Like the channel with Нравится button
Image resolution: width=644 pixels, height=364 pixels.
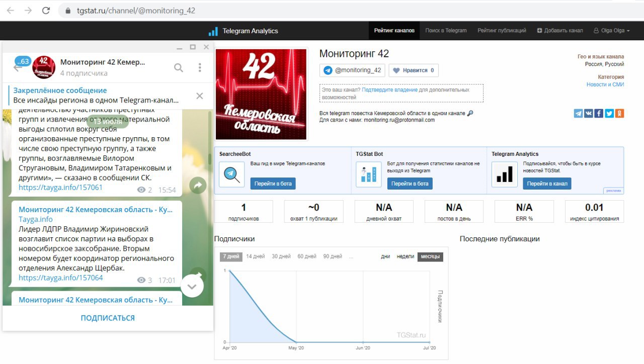pyautogui.click(x=413, y=70)
